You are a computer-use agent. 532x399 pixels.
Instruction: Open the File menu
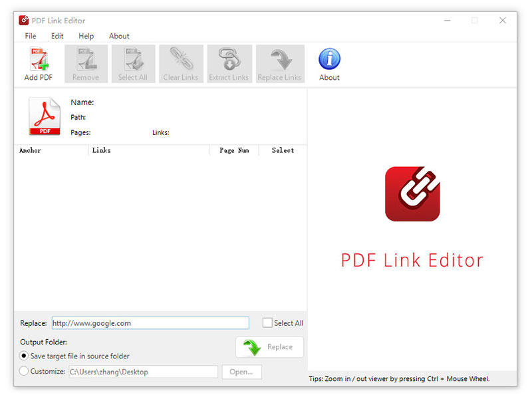pos(30,36)
